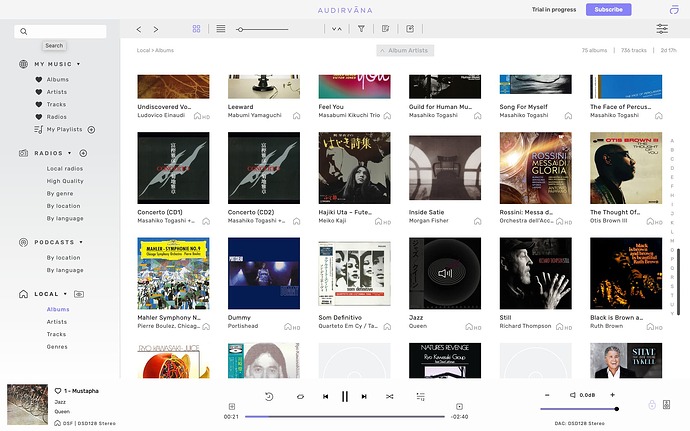The image size is (690, 431).
Task: Switch to grid view layout
Action: click(x=196, y=29)
